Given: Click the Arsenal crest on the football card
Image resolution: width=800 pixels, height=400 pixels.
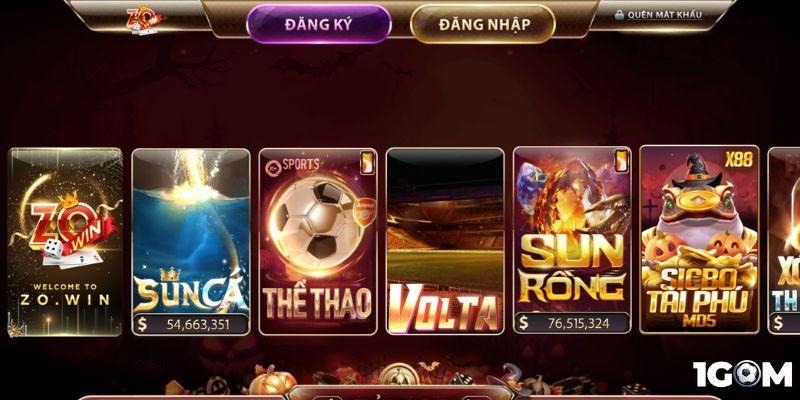Looking at the screenshot, I should point(365,212).
